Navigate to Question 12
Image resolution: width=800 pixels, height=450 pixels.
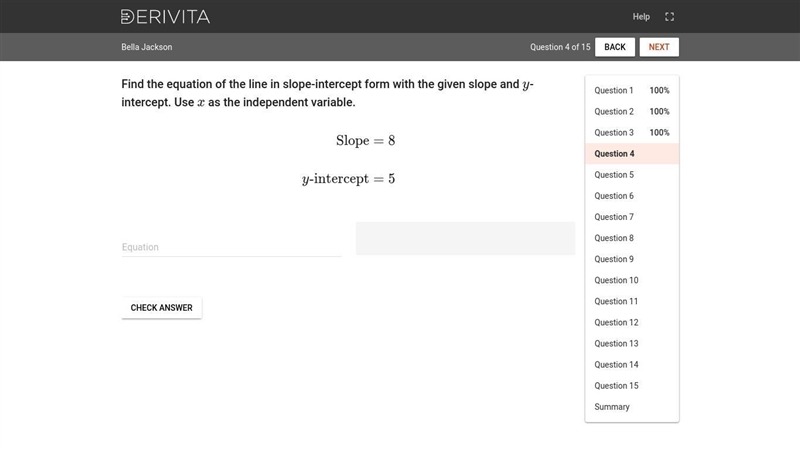coord(632,322)
